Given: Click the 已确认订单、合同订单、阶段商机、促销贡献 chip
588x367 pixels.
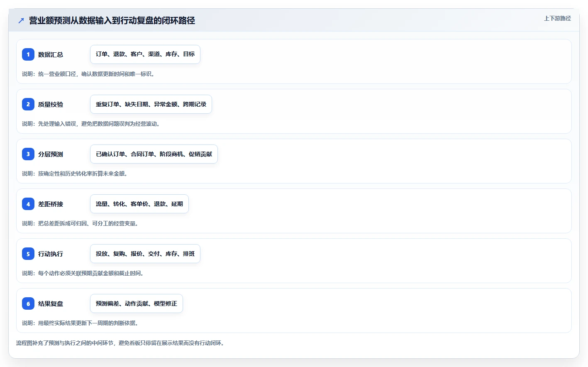Looking at the screenshot, I should [x=154, y=154].
